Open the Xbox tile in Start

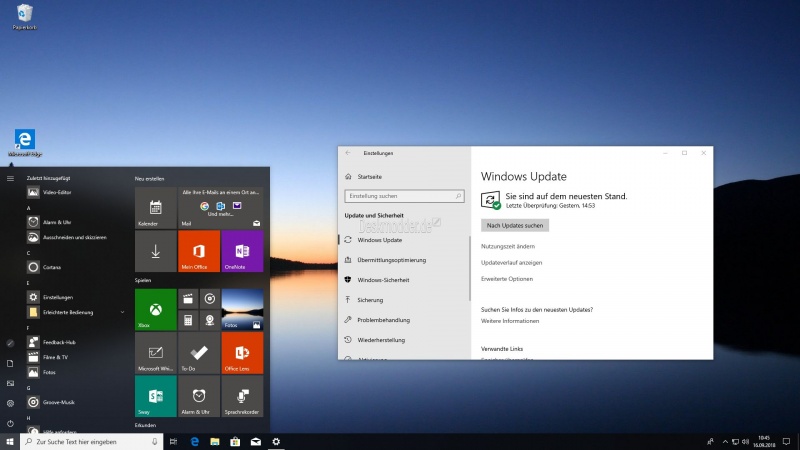point(156,310)
